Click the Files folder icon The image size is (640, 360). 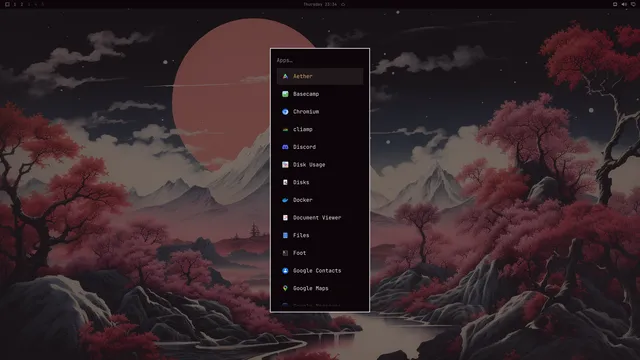[285, 235]
